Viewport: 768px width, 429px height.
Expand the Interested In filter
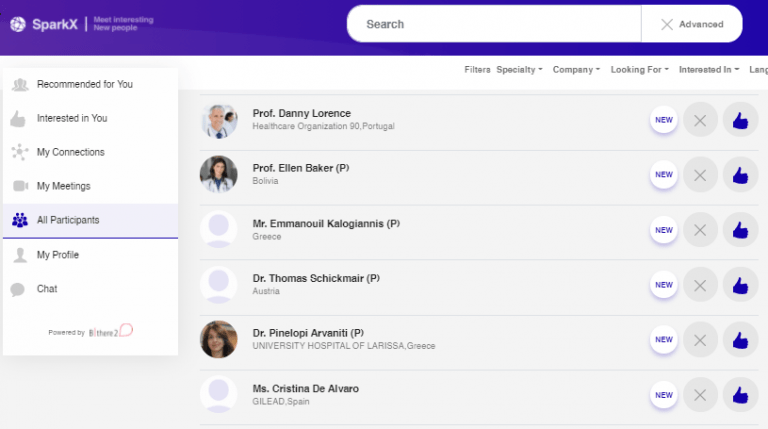709,70
